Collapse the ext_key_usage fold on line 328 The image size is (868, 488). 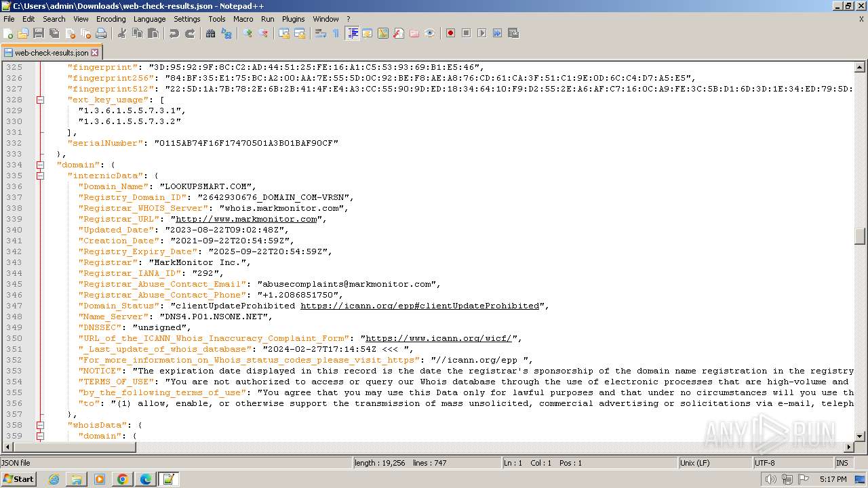40,100
